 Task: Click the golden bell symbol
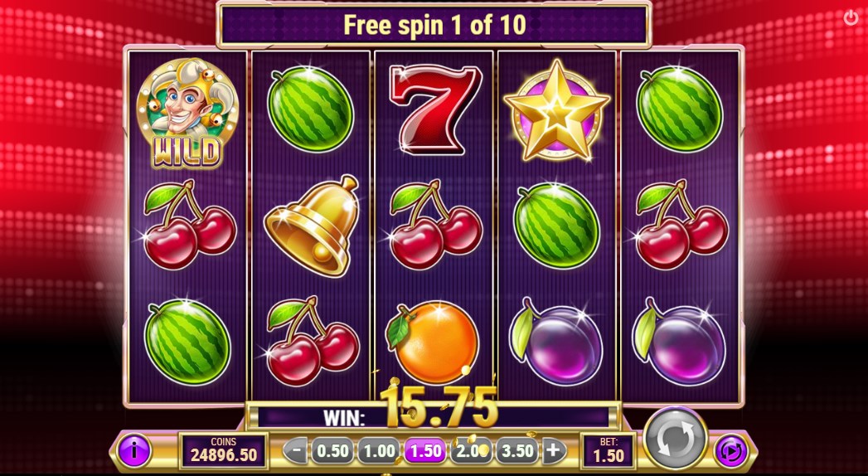tap(312, 226)
